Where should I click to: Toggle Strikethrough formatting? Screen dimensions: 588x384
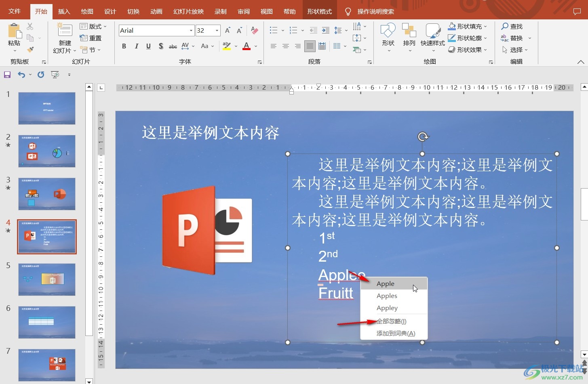(x=173, y=46)
